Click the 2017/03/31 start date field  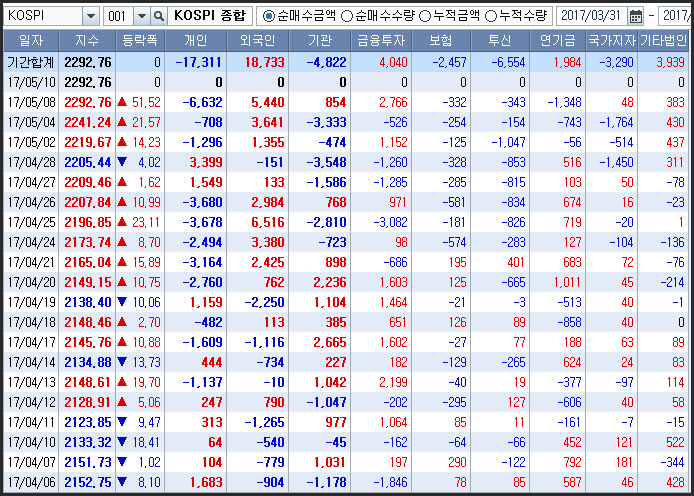click(591, 16)
